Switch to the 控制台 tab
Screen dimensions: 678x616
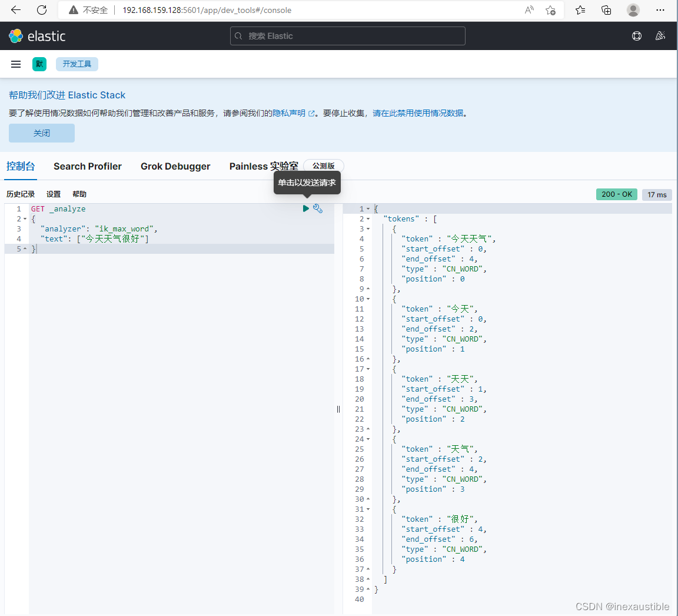tap(21, 166)
